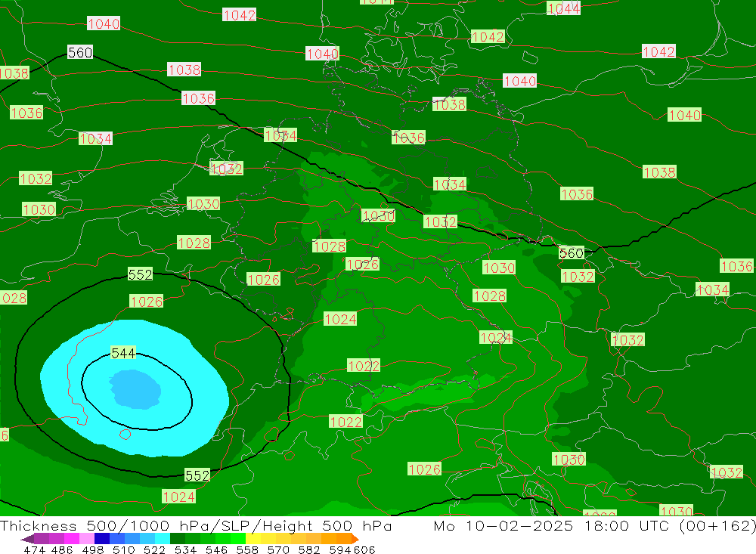Image resolution: width=756 pixels, height=554 pixels.
Task: Select the cyan legend segment above 522
Action: [x=163, y=539]
